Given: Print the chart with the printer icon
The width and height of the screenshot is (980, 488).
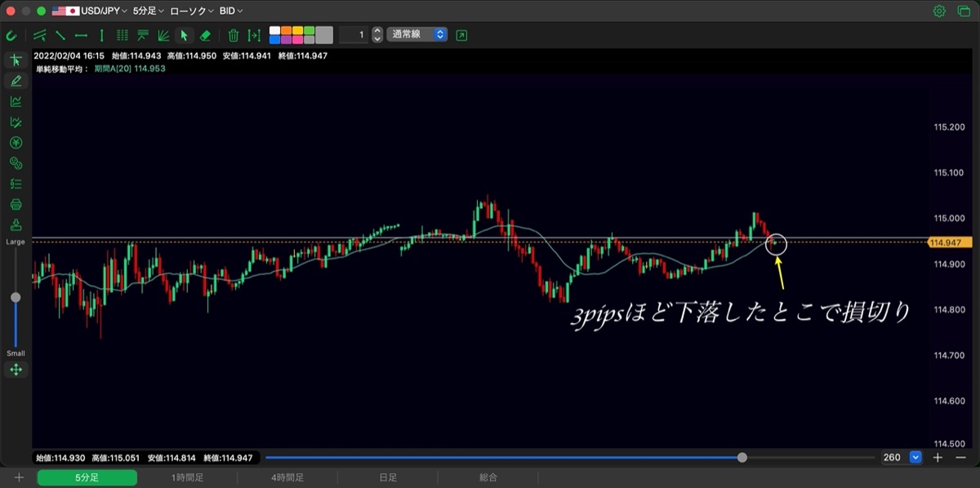Looking at the screenshot, I should point(16,204).
